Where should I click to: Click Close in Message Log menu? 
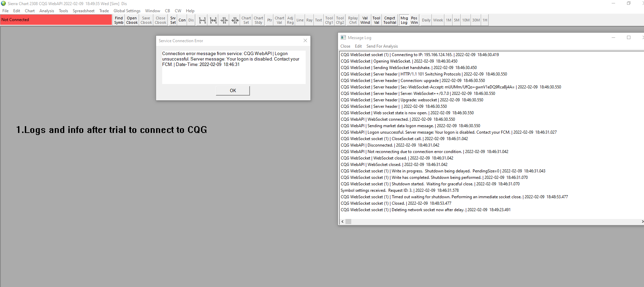345,46
